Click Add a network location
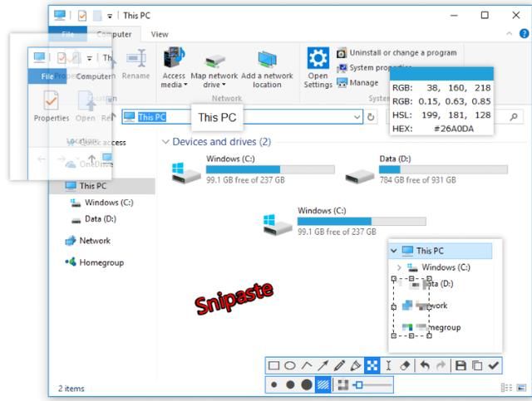Screen dimensions: 532x401 pos(267,70)
